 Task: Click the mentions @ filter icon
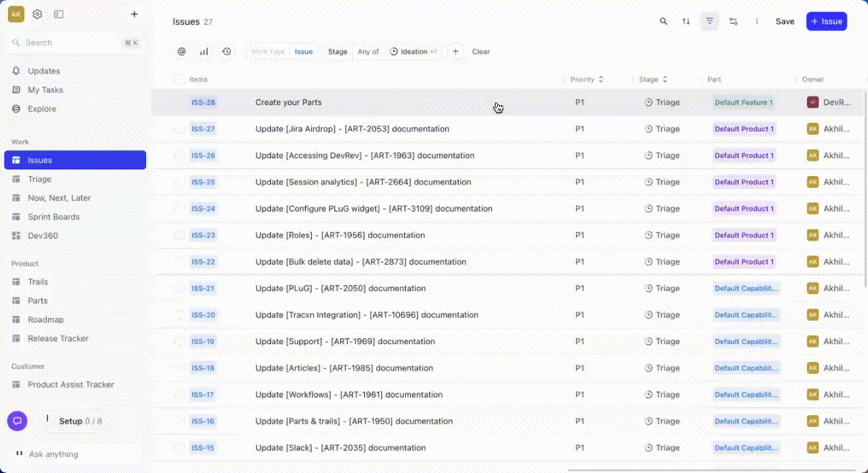click(x=182, y=51)
